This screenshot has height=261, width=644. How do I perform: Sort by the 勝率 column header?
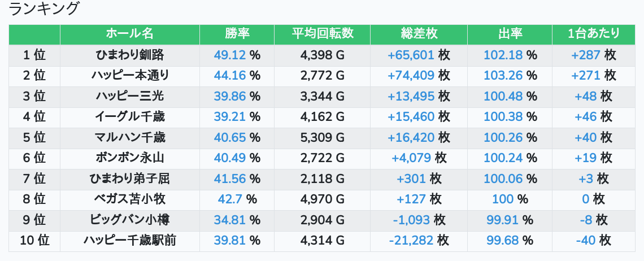pyautogui.click(x=237, y=34)
